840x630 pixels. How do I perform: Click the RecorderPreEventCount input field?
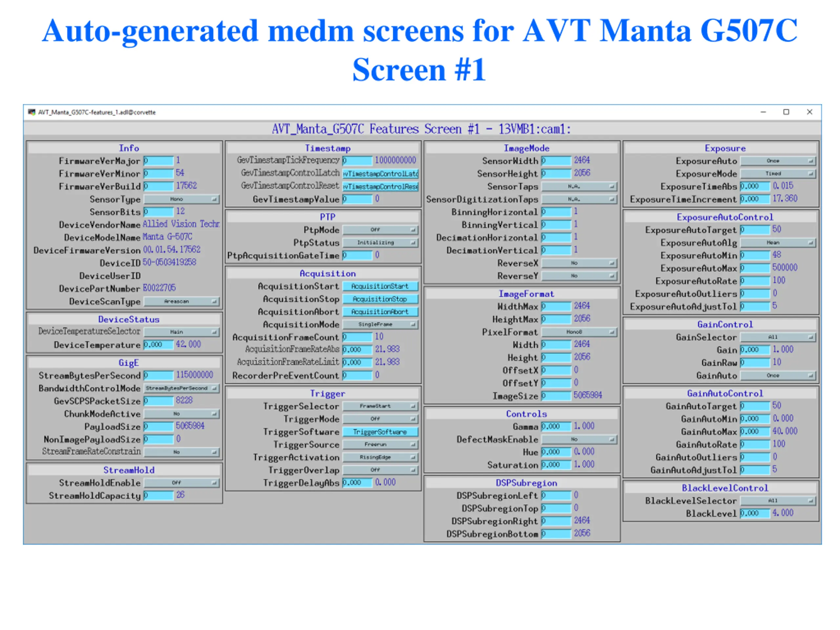tap(357, 376)
